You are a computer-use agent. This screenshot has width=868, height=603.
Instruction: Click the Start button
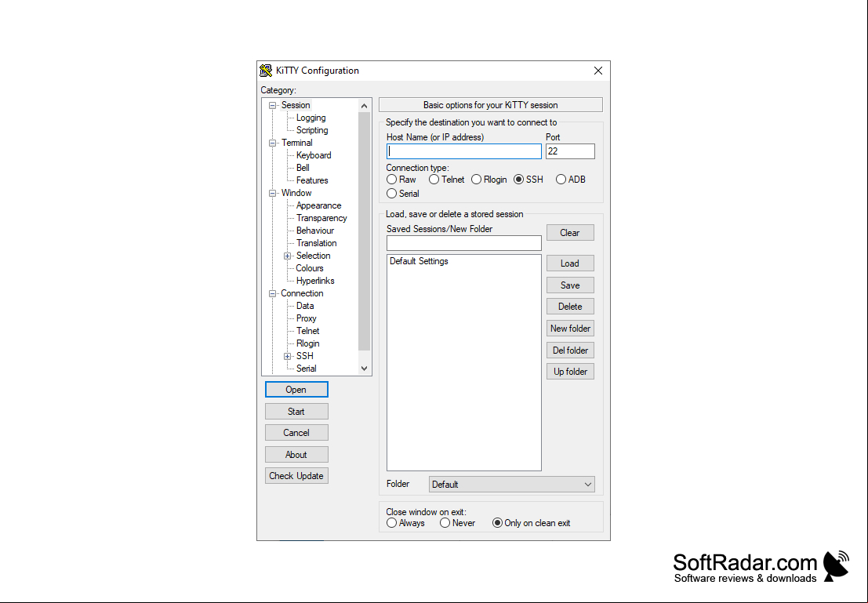click(x=296, y=412)
